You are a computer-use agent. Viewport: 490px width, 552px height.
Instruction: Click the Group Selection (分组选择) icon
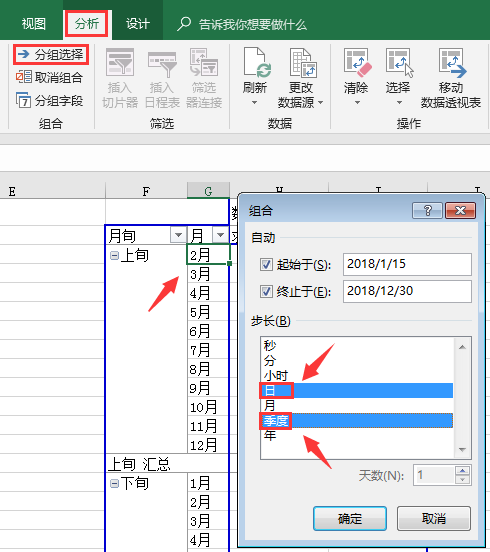[24, 55]
